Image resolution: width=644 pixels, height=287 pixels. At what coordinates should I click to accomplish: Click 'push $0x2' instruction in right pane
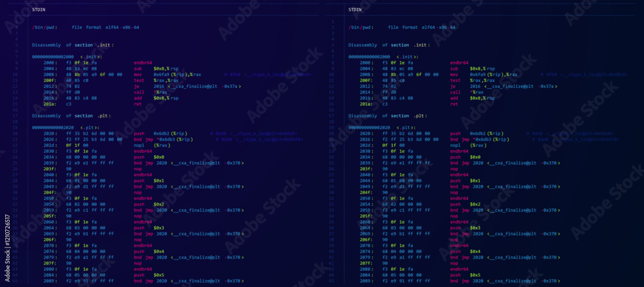coord(466,204)
